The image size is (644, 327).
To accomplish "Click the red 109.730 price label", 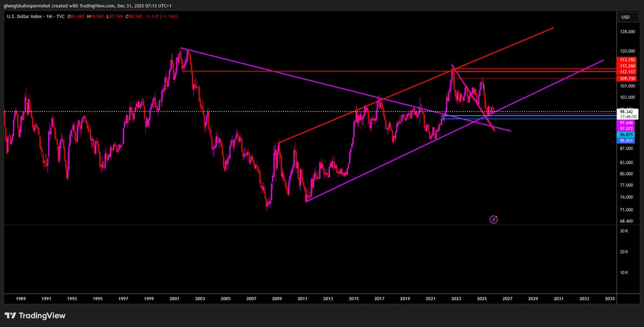I will pyautogui.click(x=627, y=78).
